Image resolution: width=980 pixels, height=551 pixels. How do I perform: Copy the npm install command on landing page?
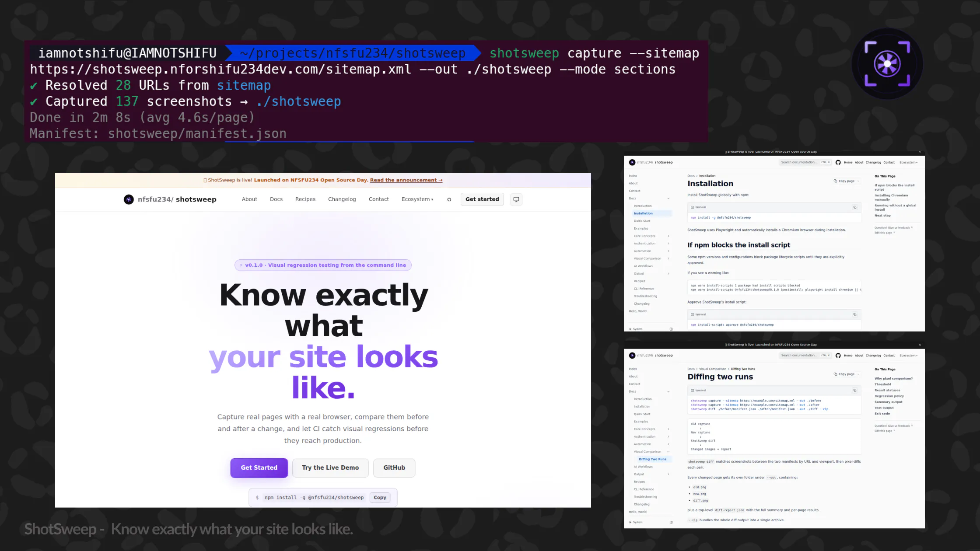coord(380,498)
